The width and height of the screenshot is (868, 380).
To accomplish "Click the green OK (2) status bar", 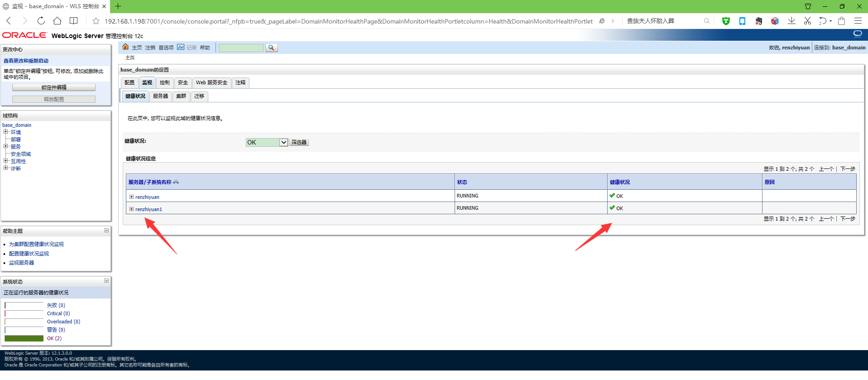I will point(24,338).
